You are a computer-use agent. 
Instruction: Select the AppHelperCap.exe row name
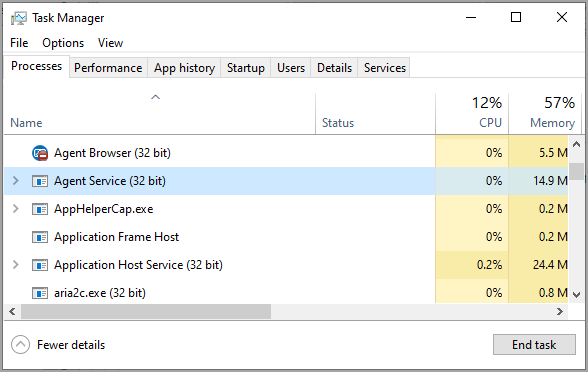pos(104,209)
